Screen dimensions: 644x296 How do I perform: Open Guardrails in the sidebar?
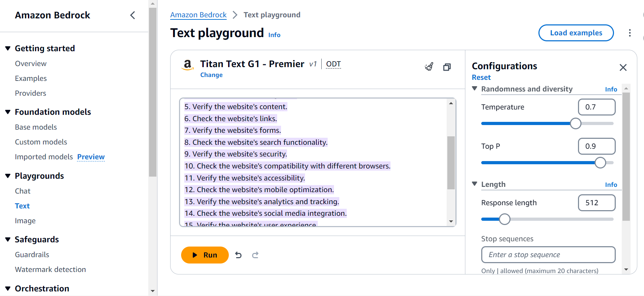coord(32,255)
